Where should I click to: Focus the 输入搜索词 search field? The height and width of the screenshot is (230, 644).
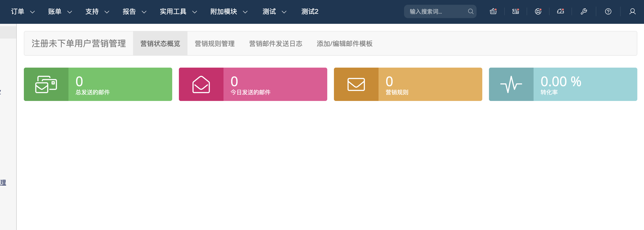click(436, 11)
